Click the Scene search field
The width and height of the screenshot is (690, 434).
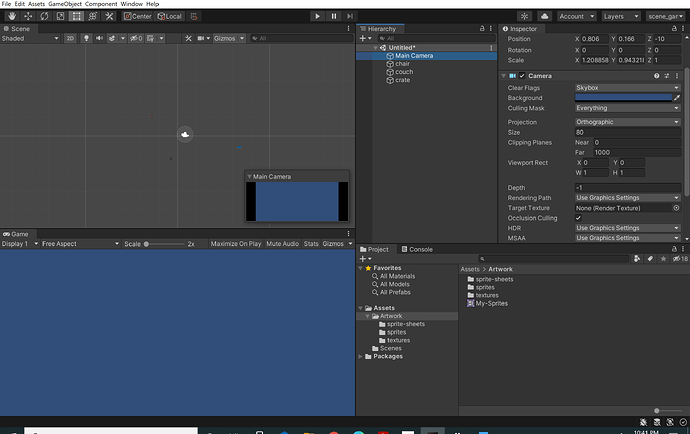point(301,38)
